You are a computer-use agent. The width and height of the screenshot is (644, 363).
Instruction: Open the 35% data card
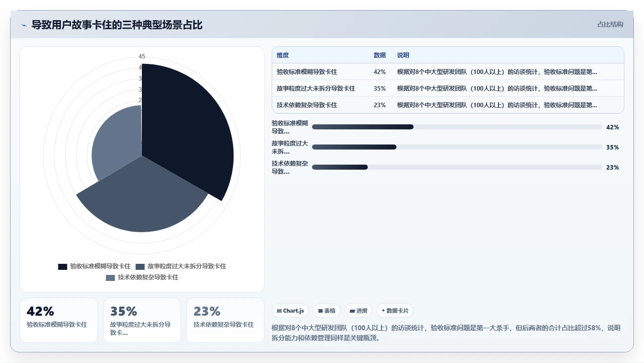(142, 320)
